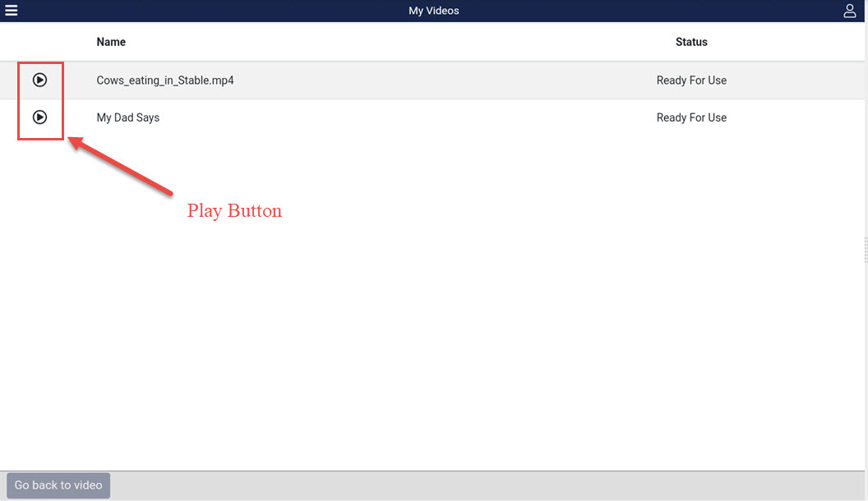
Task: Select the Cows_eating_in_Stable.mp4 file name
Action: (x=165, y=80)
